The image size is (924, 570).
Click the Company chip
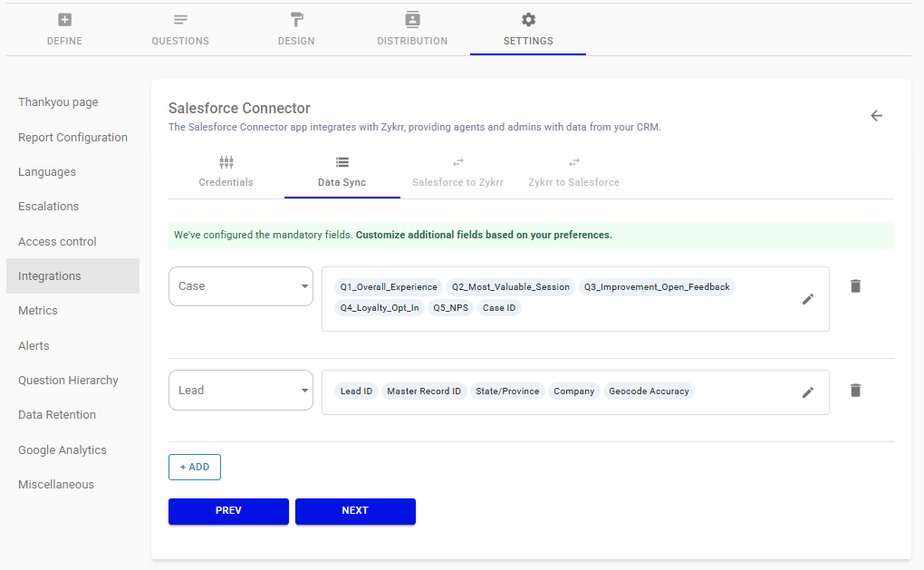574,391
